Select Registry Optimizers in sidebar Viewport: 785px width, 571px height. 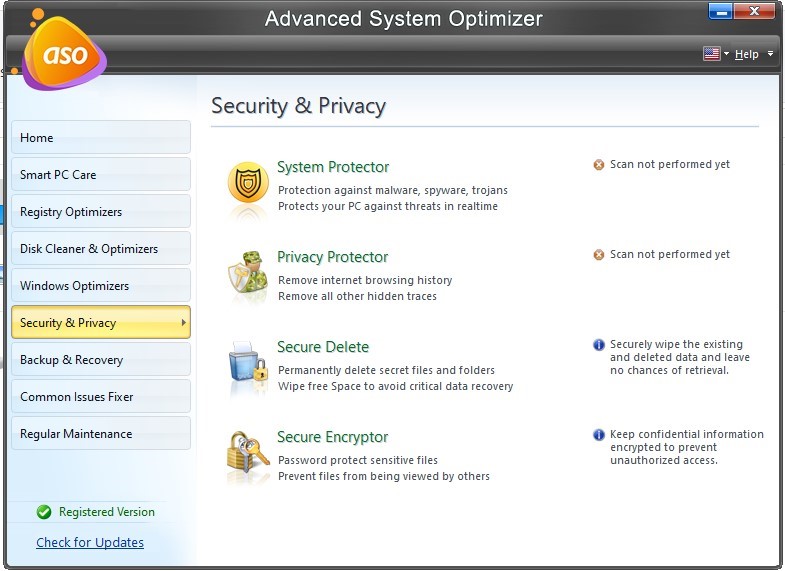point(101,211)
